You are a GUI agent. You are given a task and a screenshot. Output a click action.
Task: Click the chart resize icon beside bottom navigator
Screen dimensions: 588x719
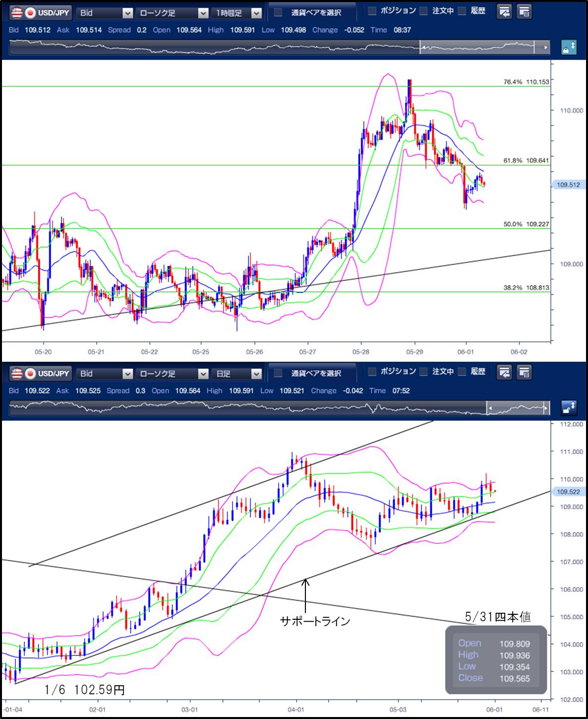click(568, 408)
